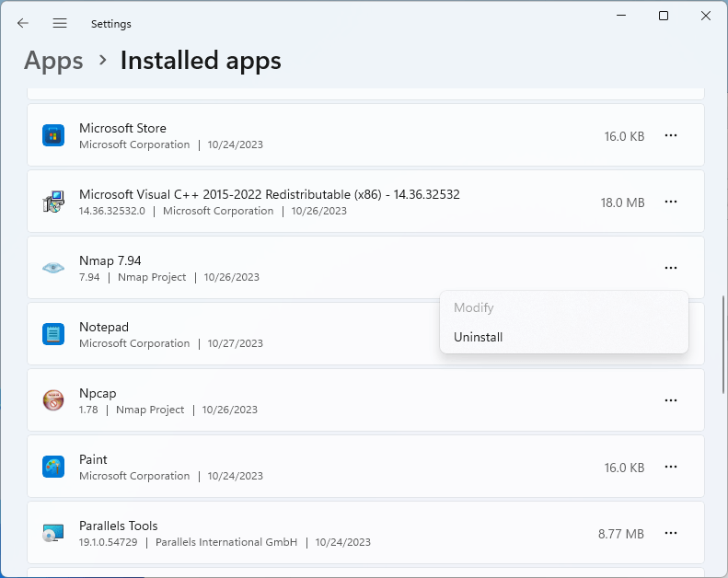Open the hamburger navigation menu
The height and width of the screenshot is (578, 728).
click(x=60, y=23)
